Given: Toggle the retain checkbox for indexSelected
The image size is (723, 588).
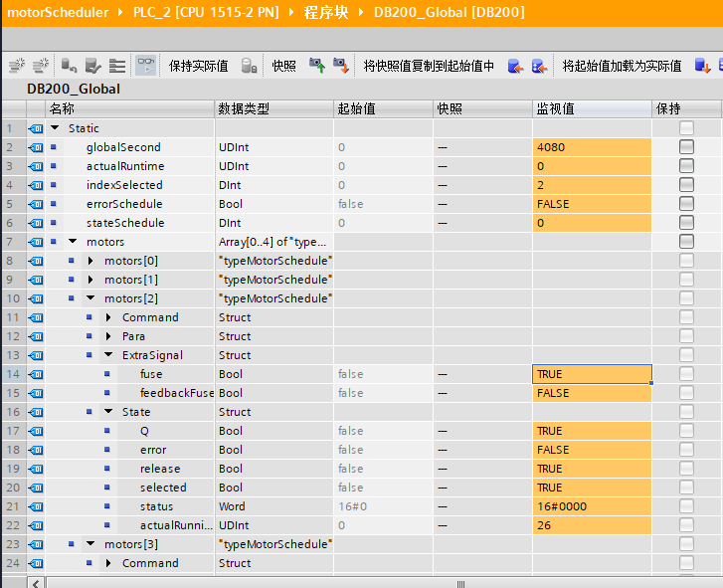Looking at the screenshot, I should (686, 185).
